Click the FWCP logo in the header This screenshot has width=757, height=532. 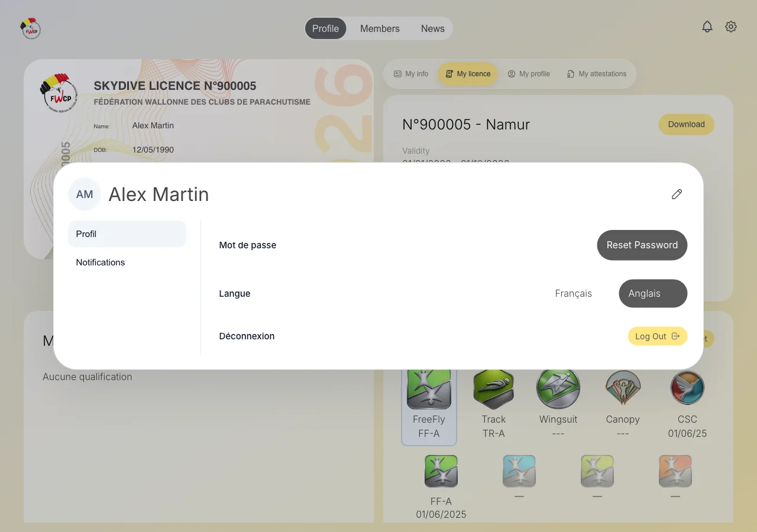[x=30, y=28]
